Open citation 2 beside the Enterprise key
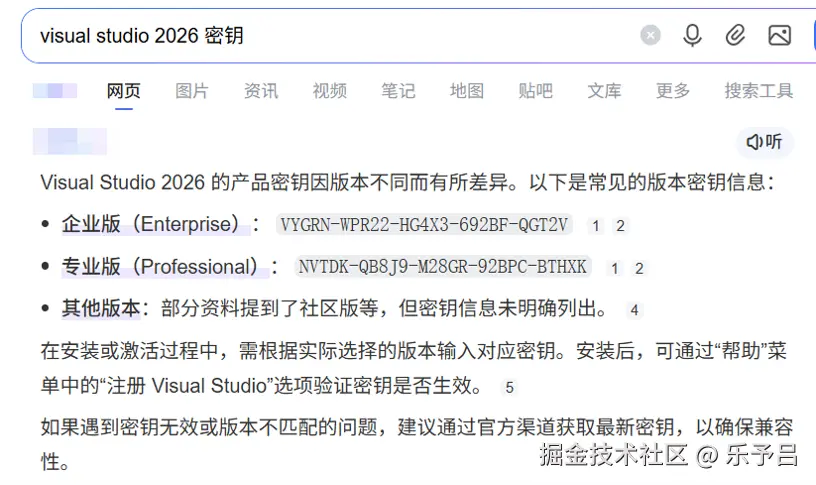Image resolution: width=816 pixels, height=485 pixels. [x=620, y=226]
